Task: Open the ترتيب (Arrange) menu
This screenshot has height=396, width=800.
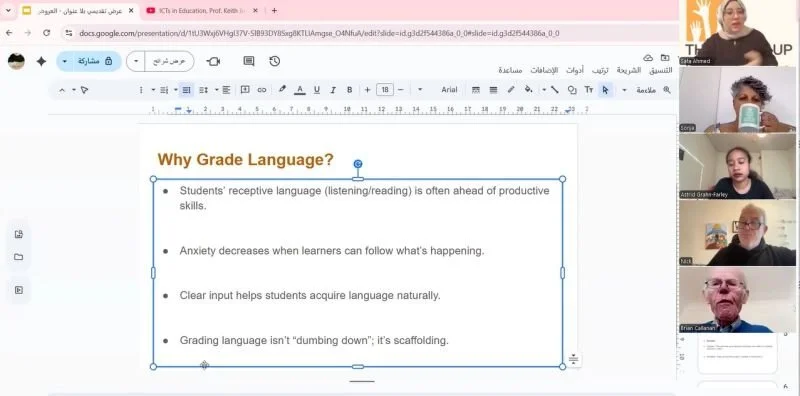Action: (x=600, y=70)
